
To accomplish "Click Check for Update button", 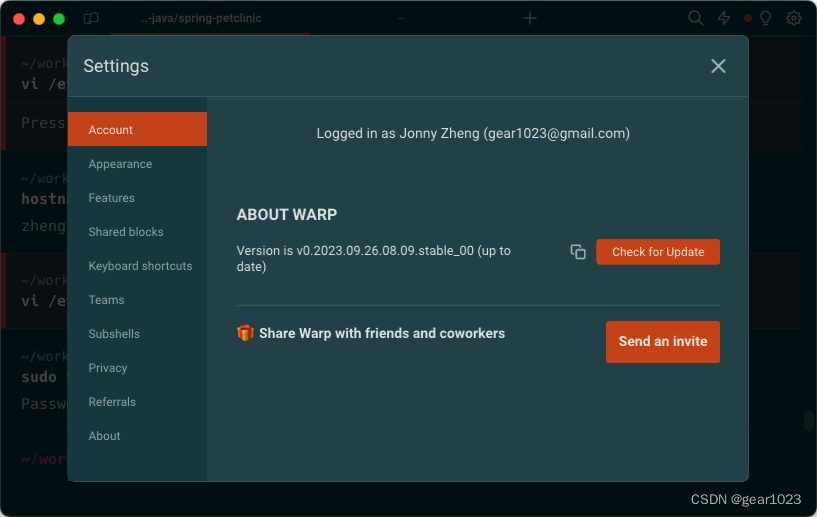I will (658, 252).
